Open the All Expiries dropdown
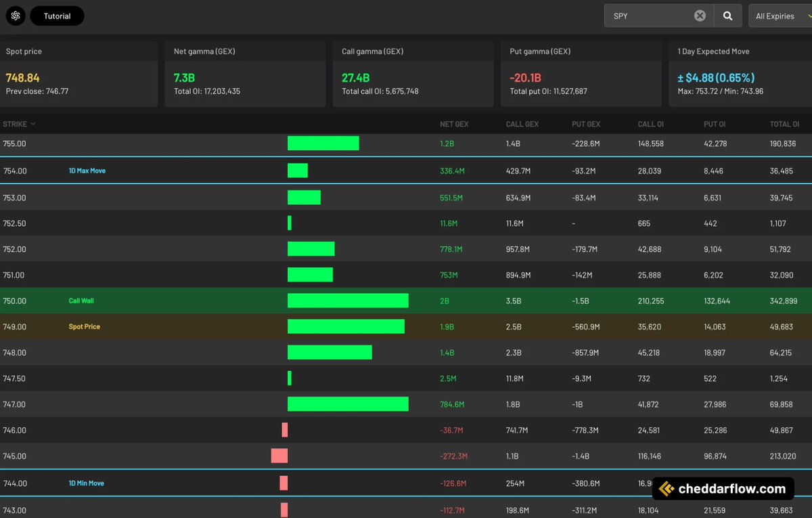The image size is (812, 518). (x=780, y=16)
